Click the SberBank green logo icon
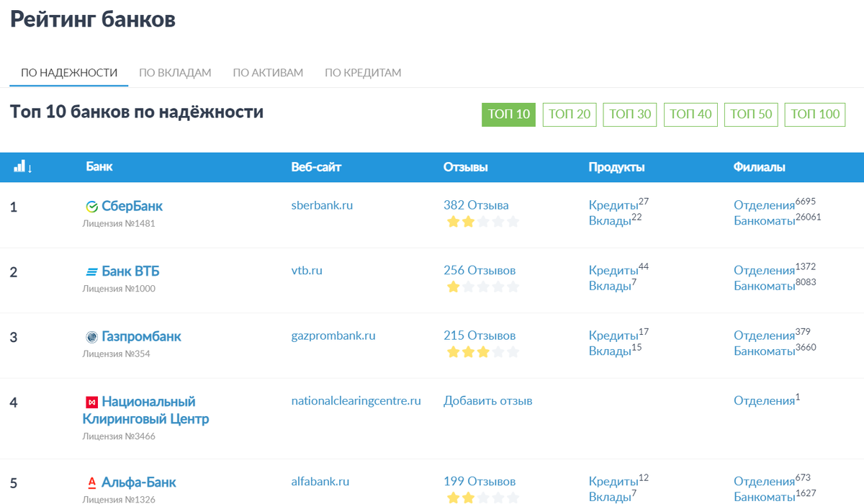864x504 pixels. pos(91,207)
